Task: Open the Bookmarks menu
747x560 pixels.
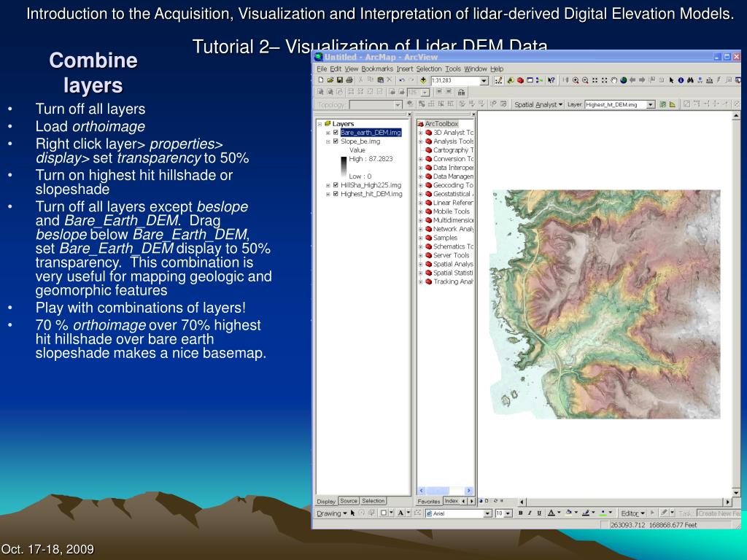Action: tap(377, 69)
